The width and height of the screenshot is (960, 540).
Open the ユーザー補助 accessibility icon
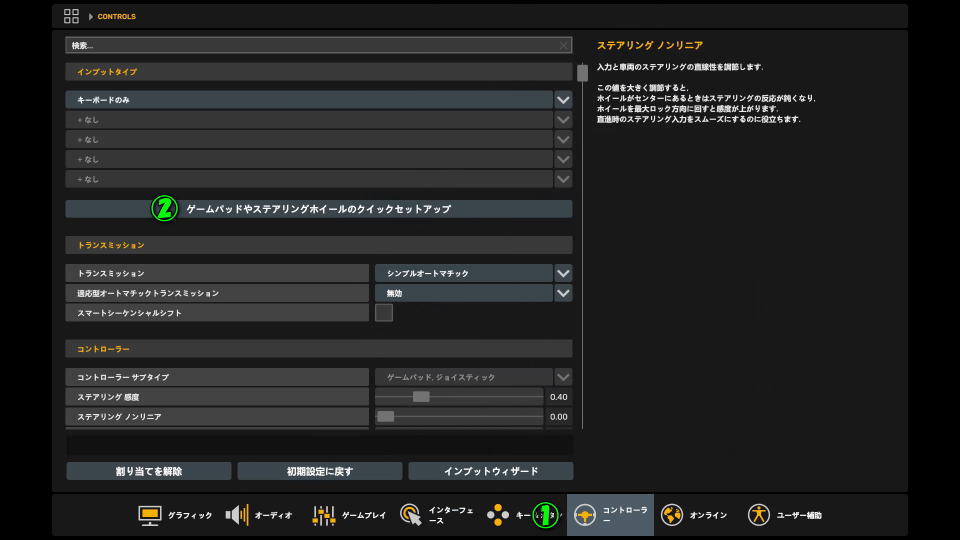[x=759, y=515]
